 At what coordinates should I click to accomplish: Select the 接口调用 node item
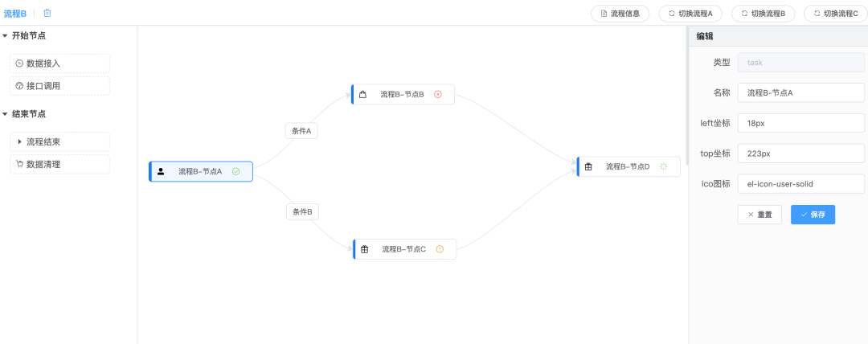coord(60,86)
